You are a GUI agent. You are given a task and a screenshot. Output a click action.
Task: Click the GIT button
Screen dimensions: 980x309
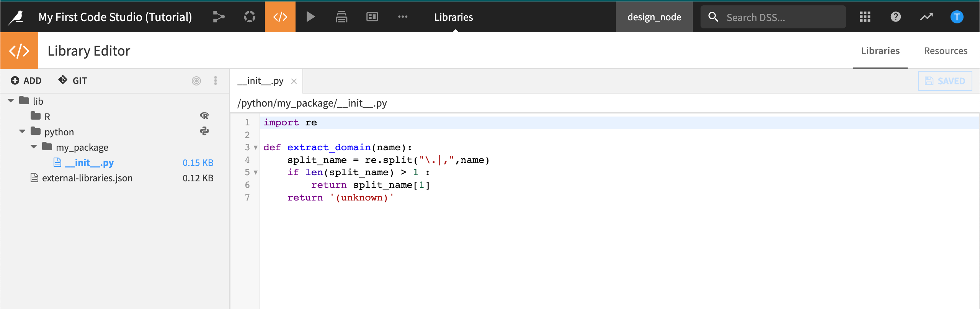[73, 81]
